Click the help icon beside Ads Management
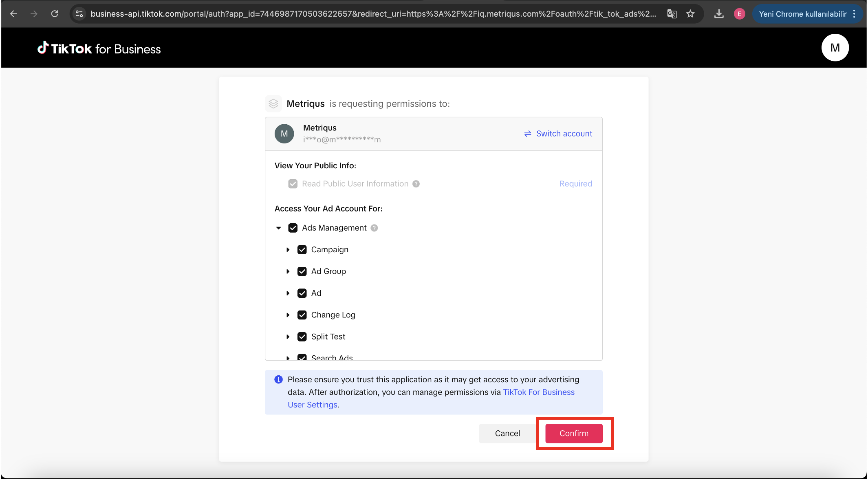The image size is (868, 480). [x=374, y=228]
